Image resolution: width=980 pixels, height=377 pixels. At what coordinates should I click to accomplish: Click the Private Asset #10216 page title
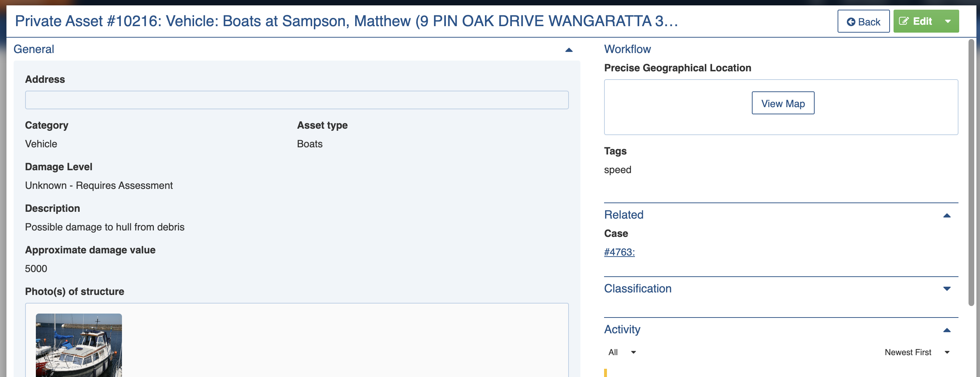[346, 21]
